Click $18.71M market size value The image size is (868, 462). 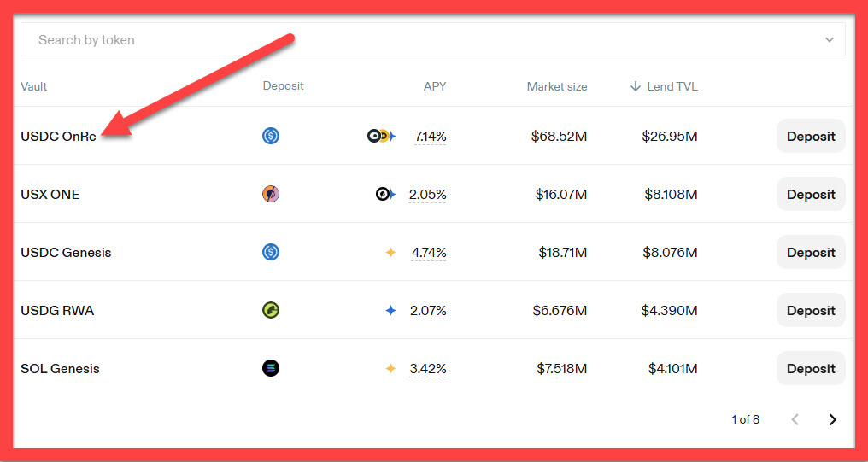point(562,252)
